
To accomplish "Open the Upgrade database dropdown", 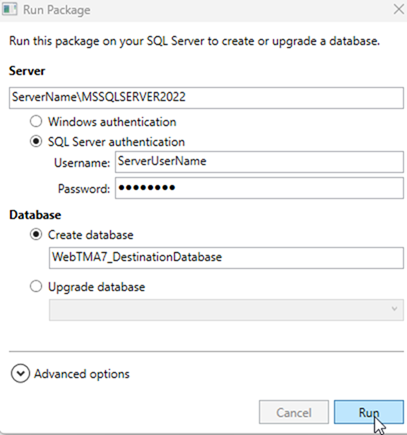I will [x=226, y=310].
